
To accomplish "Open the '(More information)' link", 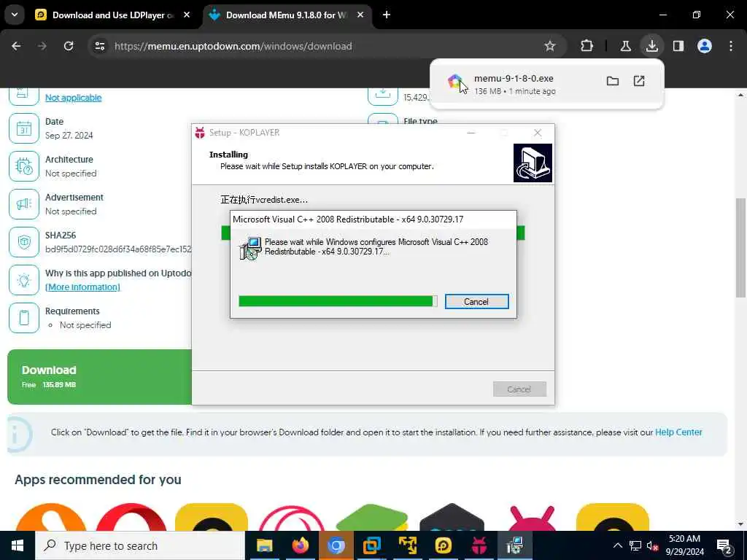I will (82, 287).
